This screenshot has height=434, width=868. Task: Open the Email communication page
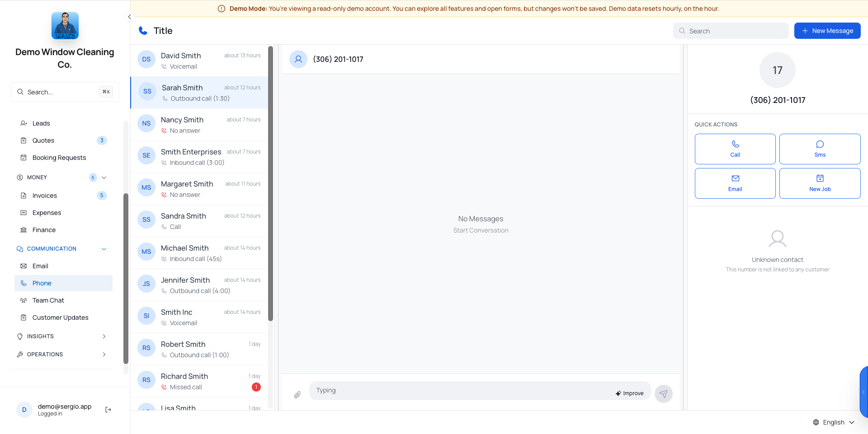tap(63, 266)
